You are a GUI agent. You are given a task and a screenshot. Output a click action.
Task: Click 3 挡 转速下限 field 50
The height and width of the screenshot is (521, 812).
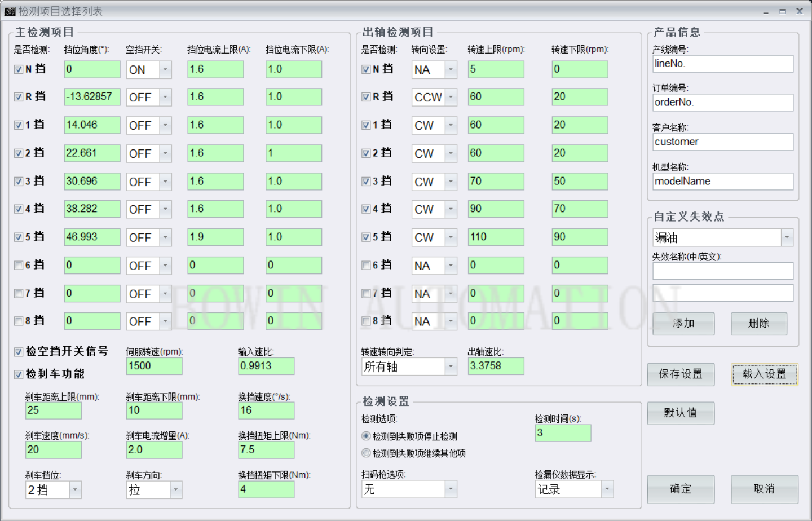580,182
